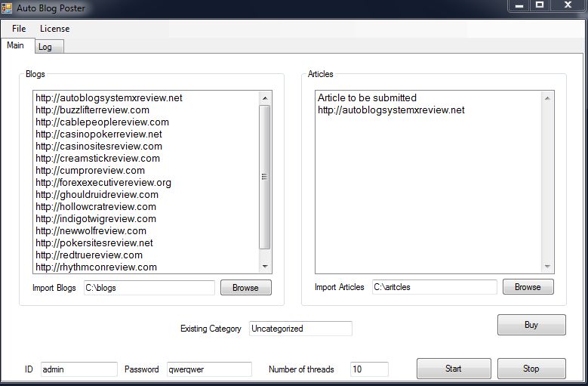Select http://rhythmconreview.com blog entry

coord(96,267)
